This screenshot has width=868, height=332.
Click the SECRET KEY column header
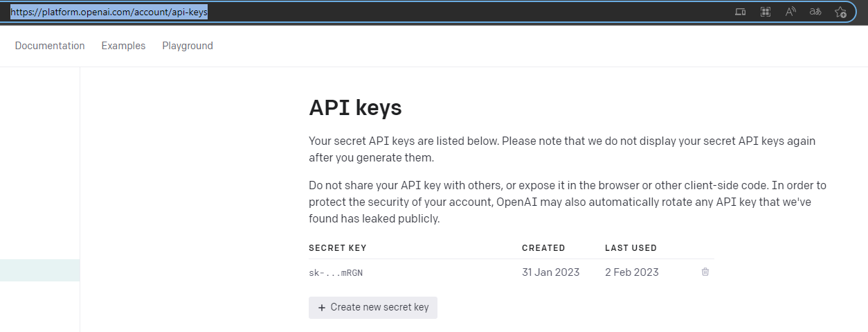click(338, 248)
